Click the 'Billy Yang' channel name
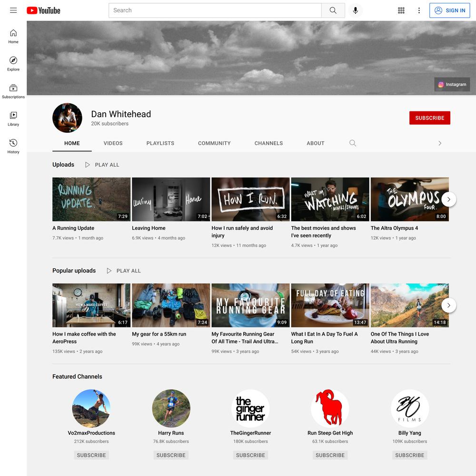 click(409, 433)
